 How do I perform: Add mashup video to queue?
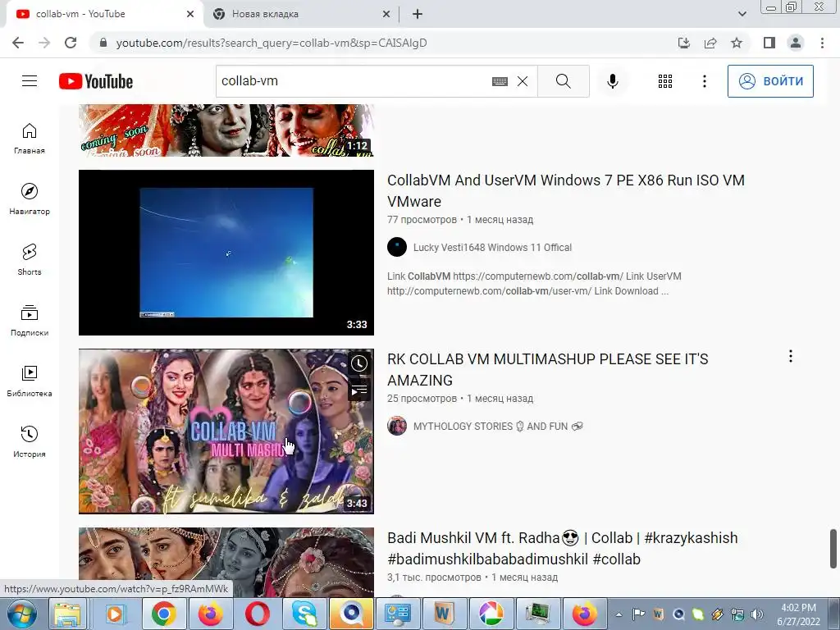click(x=359, y=390)
